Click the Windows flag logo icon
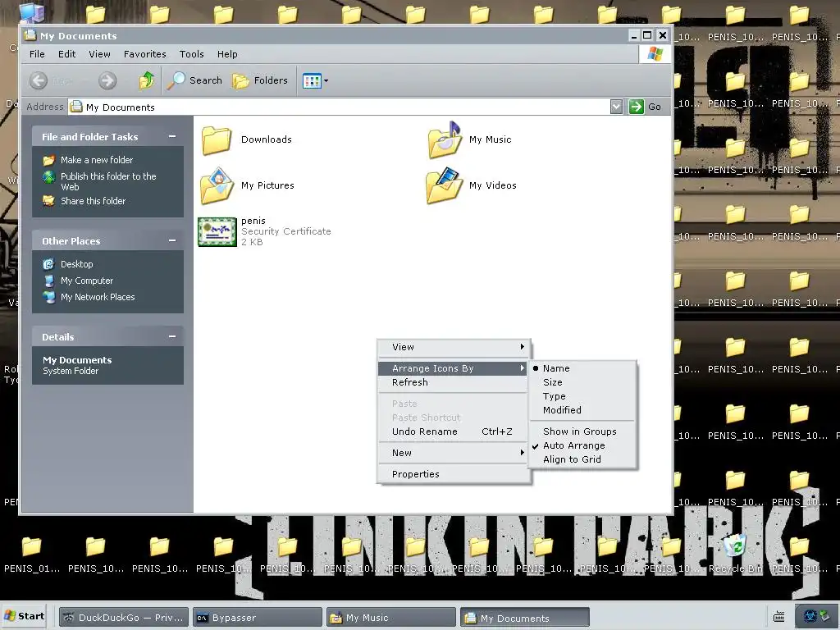This screenshot has height=630, width=840. (655, 54)
